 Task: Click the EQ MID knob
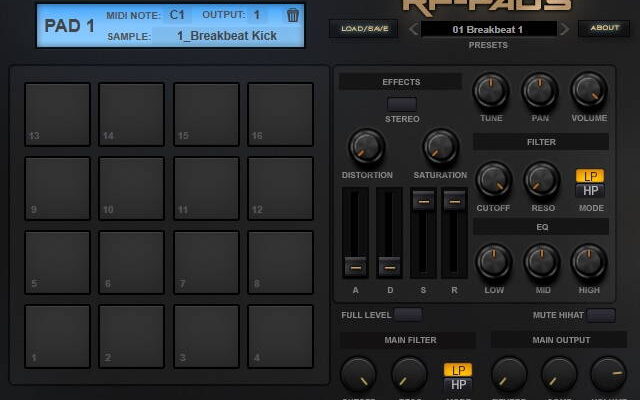coord(540,262)
